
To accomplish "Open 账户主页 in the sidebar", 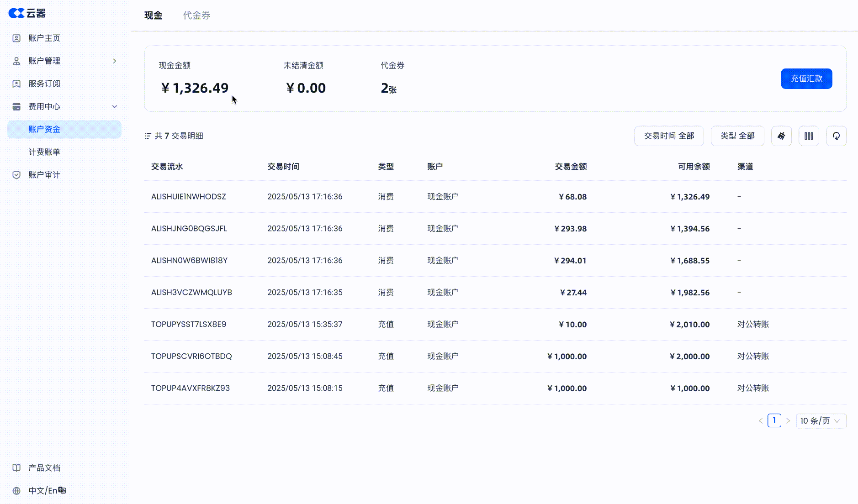I will coord(44,38).
